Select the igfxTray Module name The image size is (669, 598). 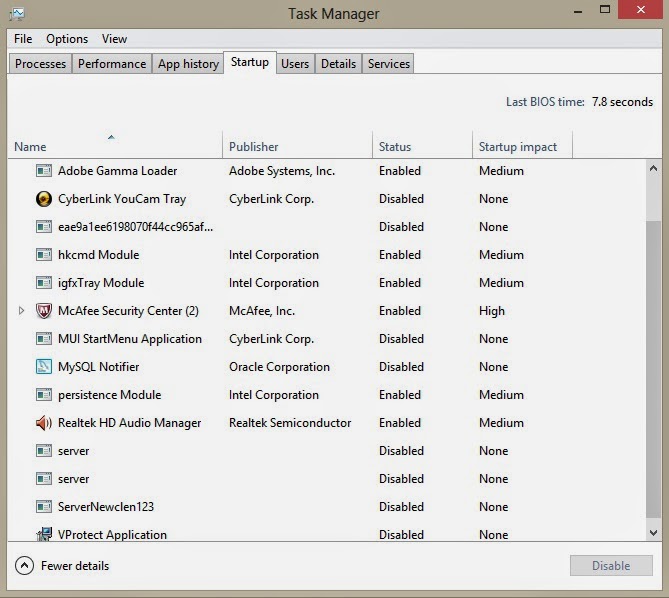101,283
